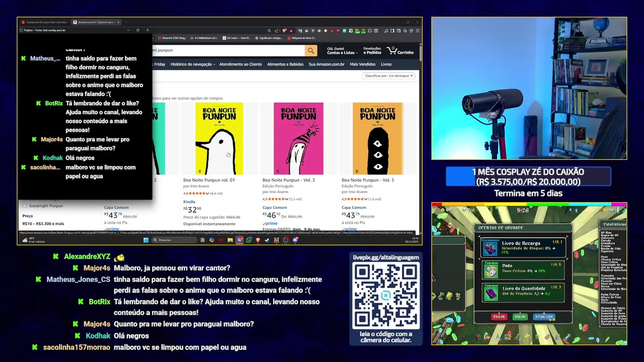Open Boa Noite Punpun - Vol. 3 title link
Image resolution: width=644 pixels, height=362 pixels.
(289, 180)
